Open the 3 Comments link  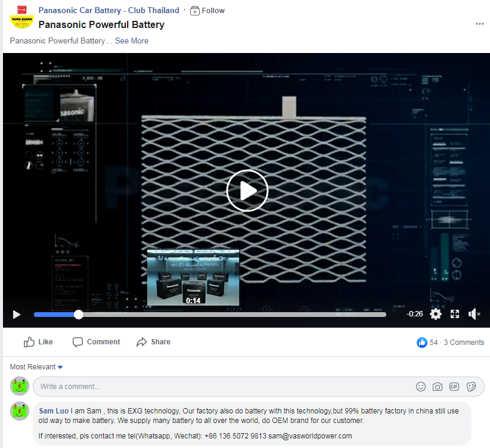(464, 343)
